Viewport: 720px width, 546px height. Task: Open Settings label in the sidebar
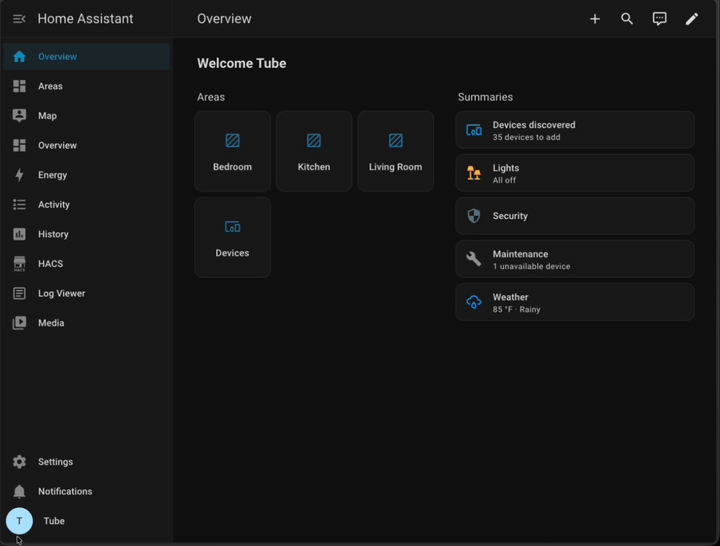pos(55,462)
